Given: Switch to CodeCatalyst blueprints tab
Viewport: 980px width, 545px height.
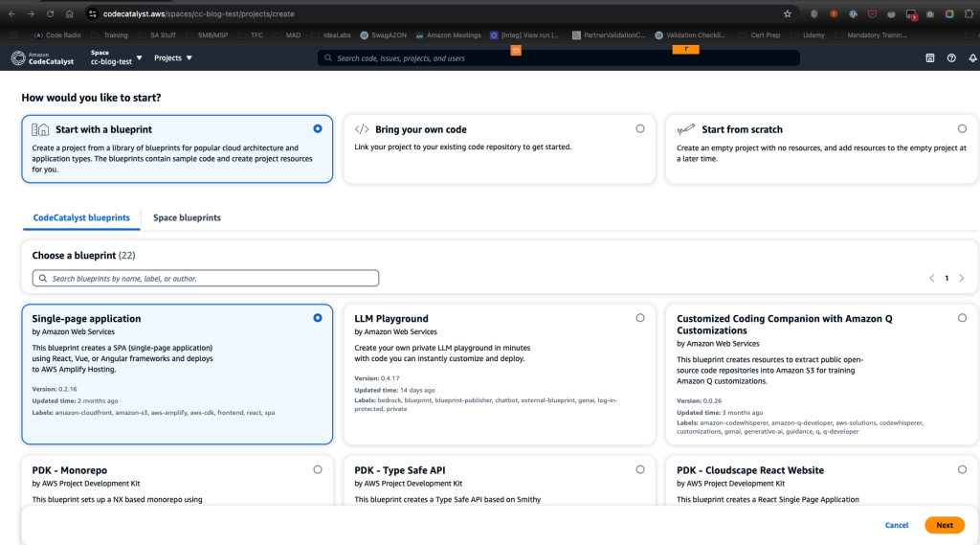Looking at the screenshot, I should pyautogui.click(x=81, y=217).
